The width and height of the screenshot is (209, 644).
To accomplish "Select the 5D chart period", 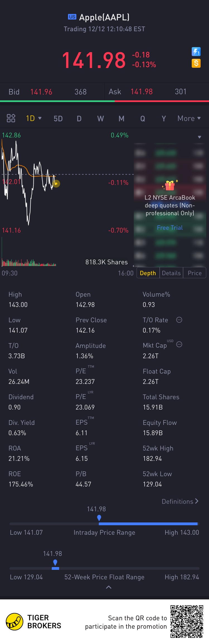I will coord(58,119).
